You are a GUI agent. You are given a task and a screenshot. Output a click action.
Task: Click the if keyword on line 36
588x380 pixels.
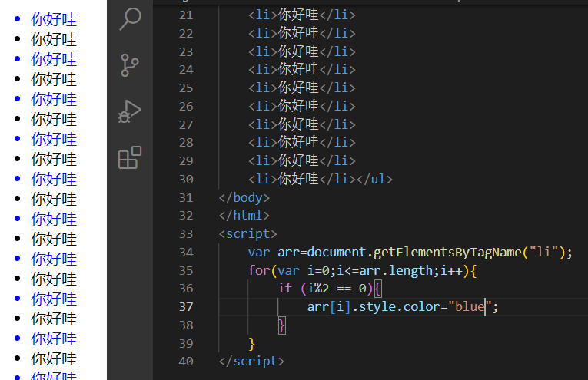(x=285, y=289)
